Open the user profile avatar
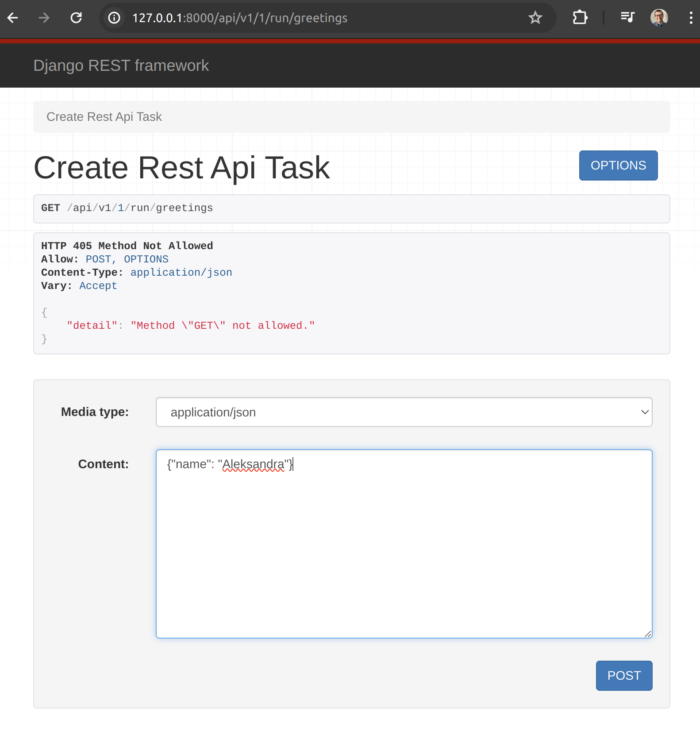Screen dimensions: 700x739 coord(659,18)
